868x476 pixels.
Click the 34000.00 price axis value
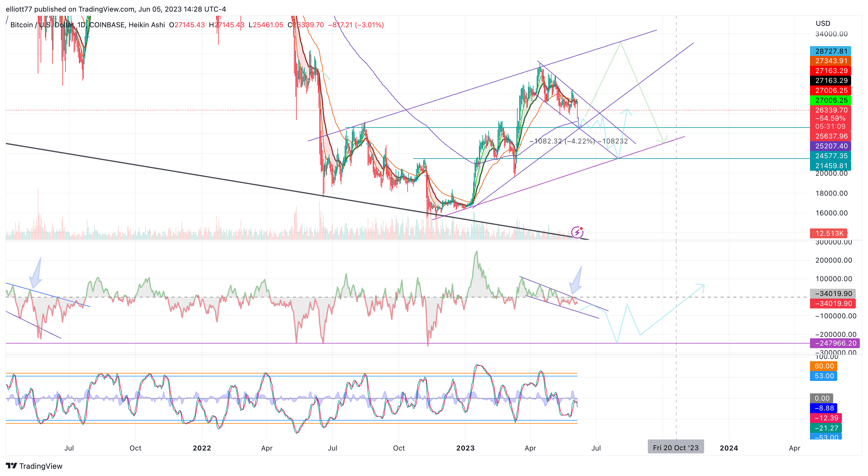(x=831, y=34)
